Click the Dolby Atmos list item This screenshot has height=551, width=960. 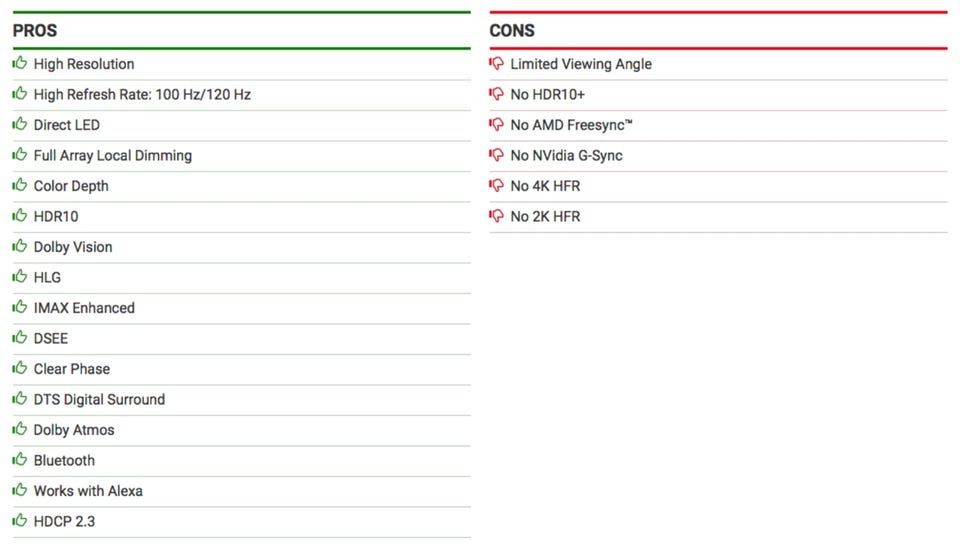(74, 430)
